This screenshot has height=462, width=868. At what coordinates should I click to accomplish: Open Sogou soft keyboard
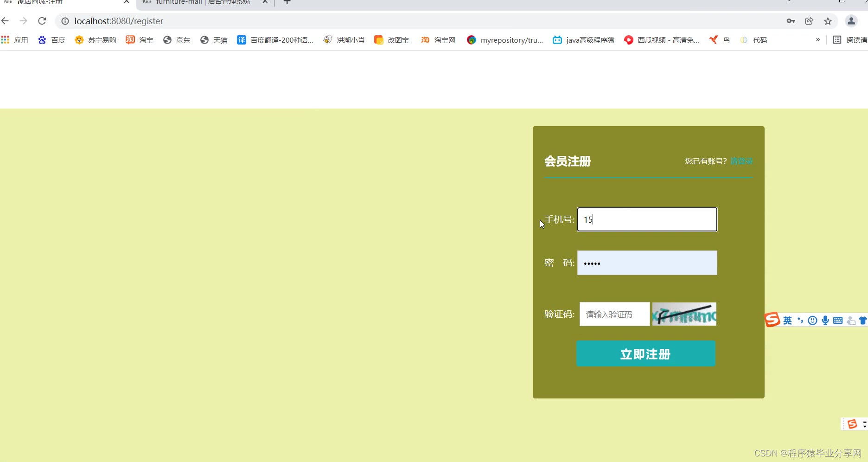coord(838,321)
